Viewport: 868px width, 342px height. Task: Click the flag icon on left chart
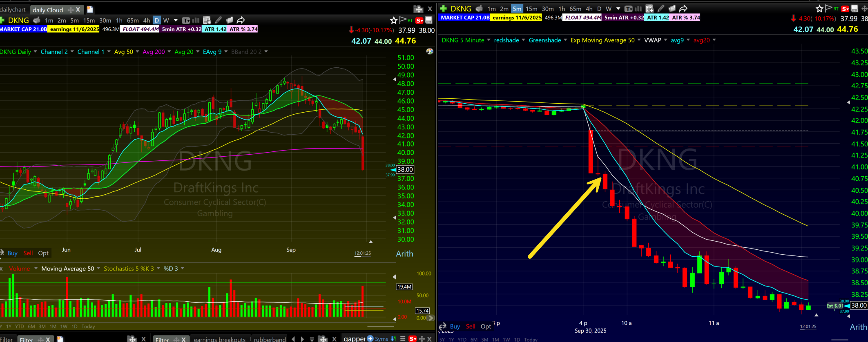click(x=403, y=20)
